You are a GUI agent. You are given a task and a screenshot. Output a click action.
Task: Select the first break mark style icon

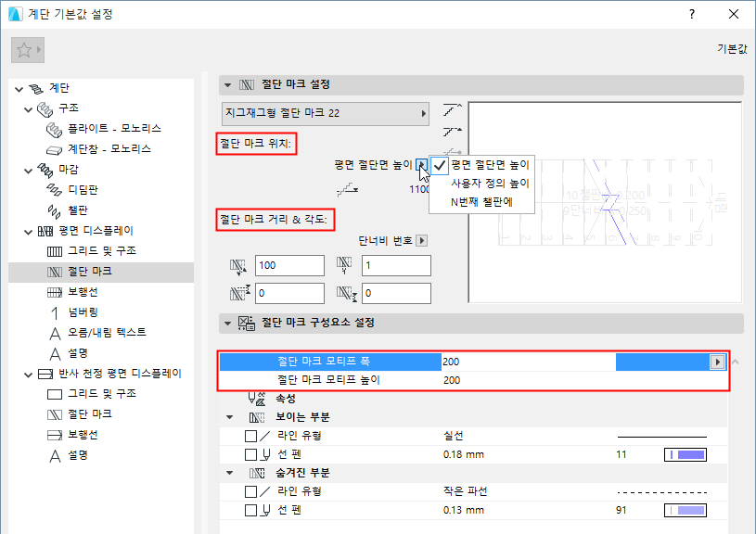[x=453, y=110]
